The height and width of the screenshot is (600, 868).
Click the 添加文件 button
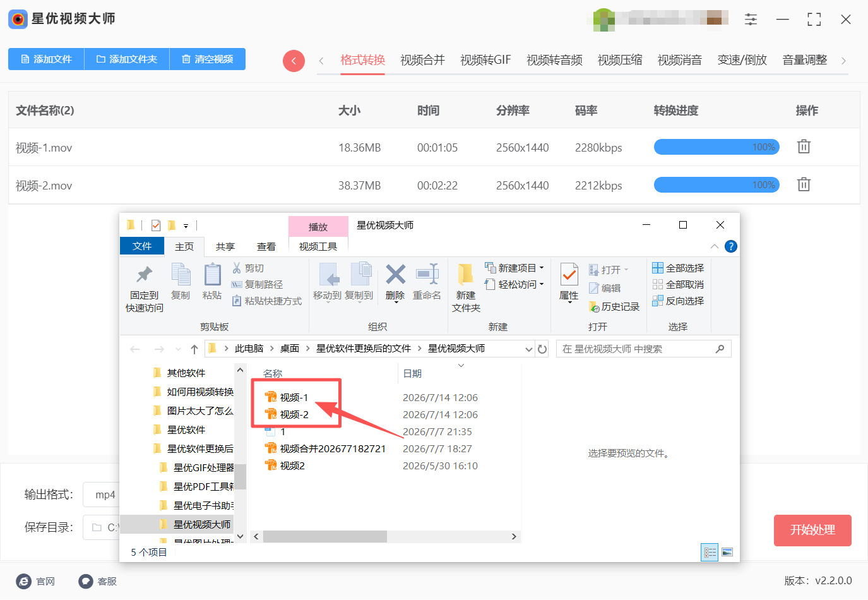pos(46,59)
